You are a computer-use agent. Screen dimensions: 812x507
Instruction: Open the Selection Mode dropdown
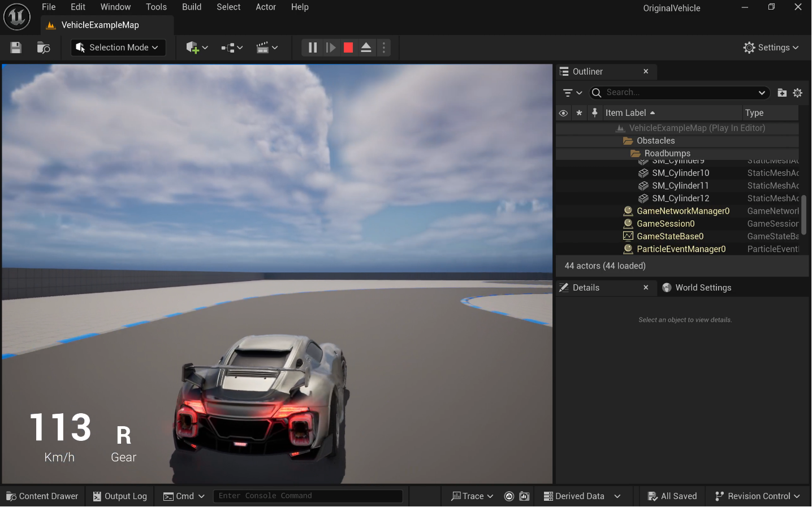click(x=118, y=47)
